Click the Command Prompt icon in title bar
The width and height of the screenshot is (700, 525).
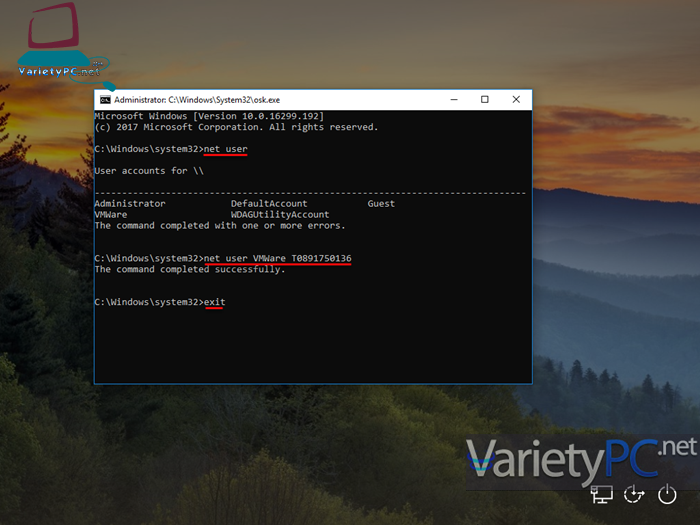(104, 100)
